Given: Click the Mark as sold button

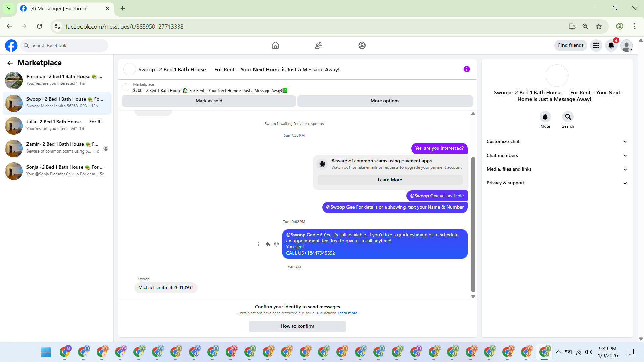Looking at the screenshot, I should coord(209,101).
